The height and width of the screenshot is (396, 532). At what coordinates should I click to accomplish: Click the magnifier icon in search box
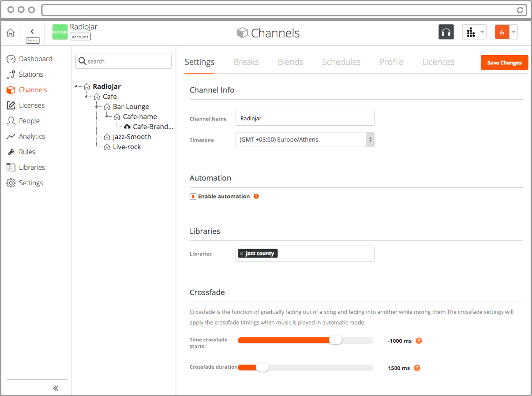(82, 61)
